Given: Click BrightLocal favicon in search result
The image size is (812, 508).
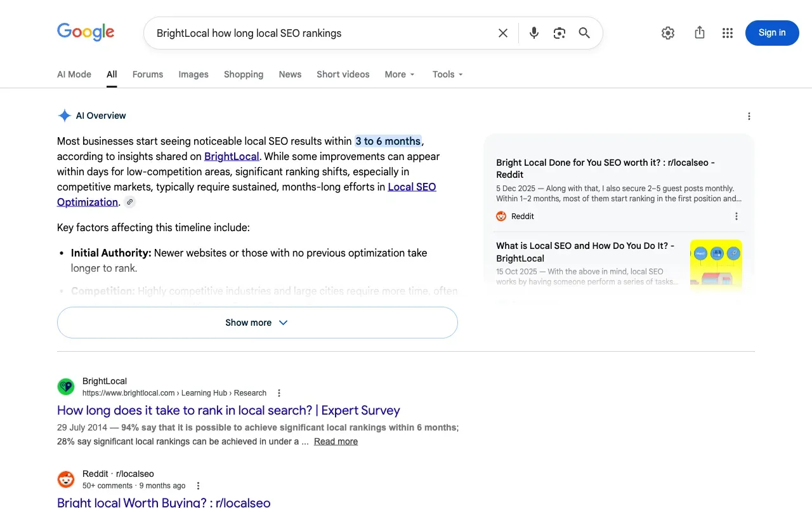Looking at the screenshot, I should pos(66,387).
